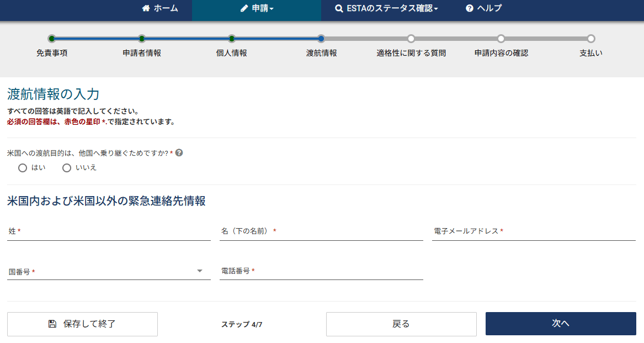
Task: Select はい radio button for transit question
Action: (23, 168)
